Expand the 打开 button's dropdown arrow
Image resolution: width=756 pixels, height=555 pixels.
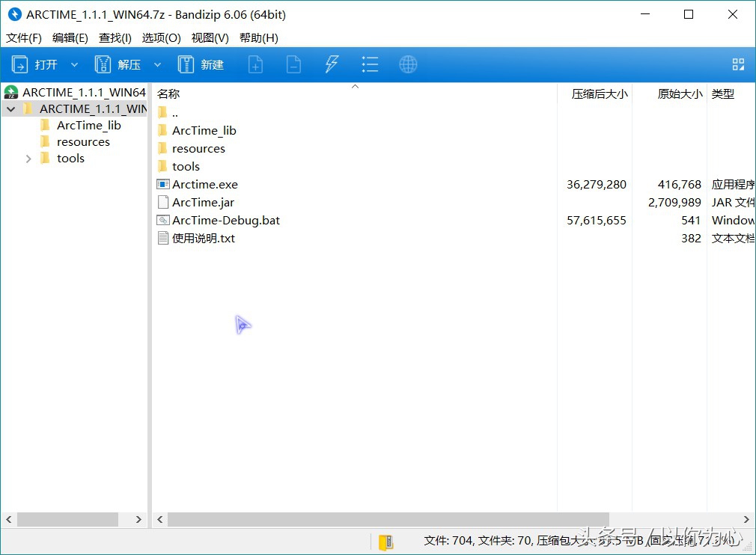tap(73, 64)
